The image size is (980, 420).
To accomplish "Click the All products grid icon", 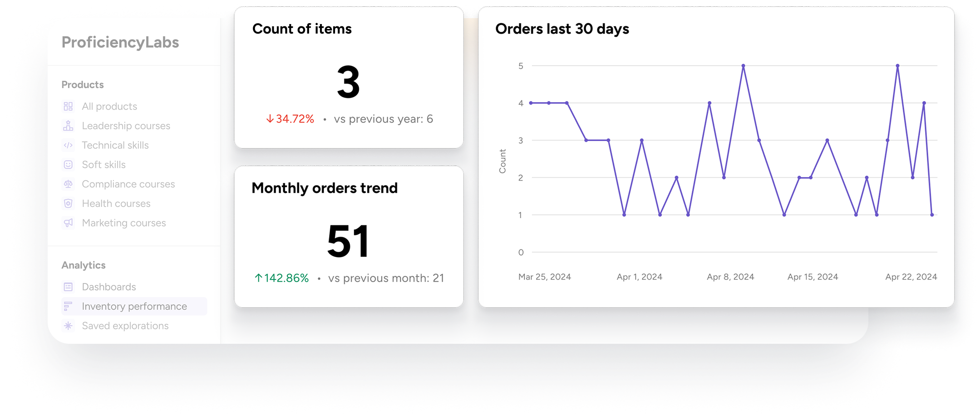I will (x=68, y=106).
